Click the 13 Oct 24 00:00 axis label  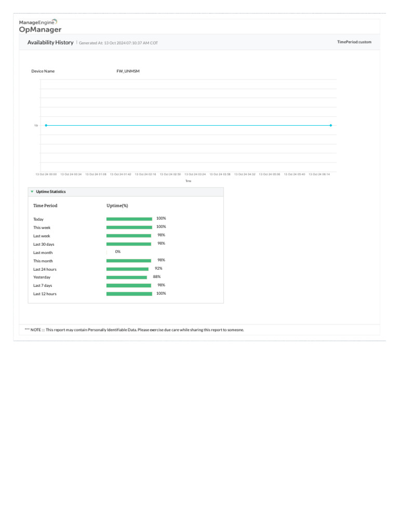[x=46, y=175]
